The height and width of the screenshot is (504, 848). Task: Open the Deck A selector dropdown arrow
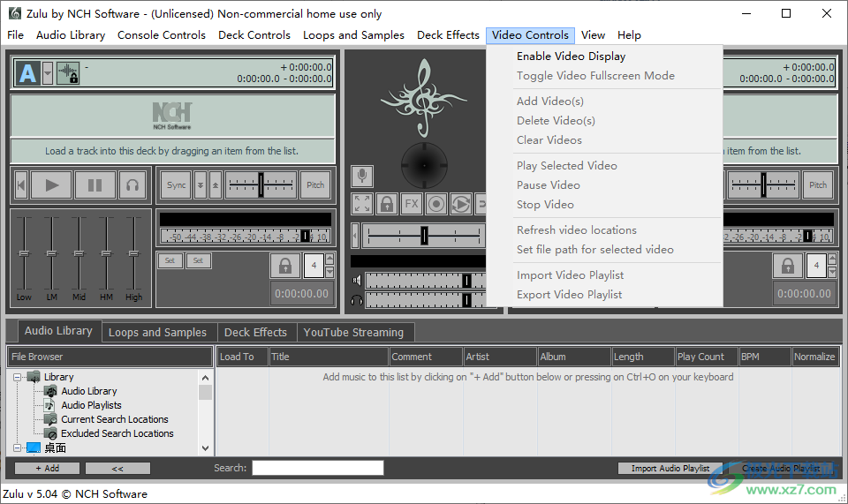click(x=48, y=73)
